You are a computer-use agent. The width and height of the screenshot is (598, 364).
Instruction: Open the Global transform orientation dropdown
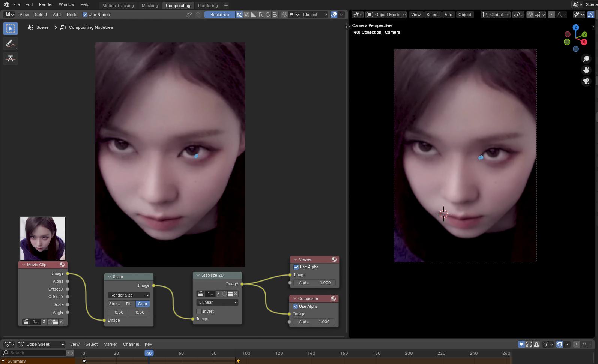496,15
